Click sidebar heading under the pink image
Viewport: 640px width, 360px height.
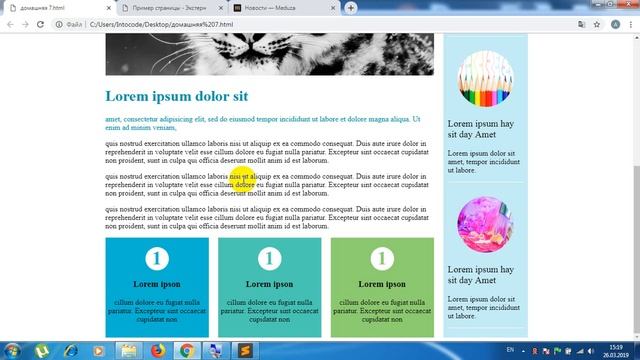pyautogui.click(x=481, y=275)
